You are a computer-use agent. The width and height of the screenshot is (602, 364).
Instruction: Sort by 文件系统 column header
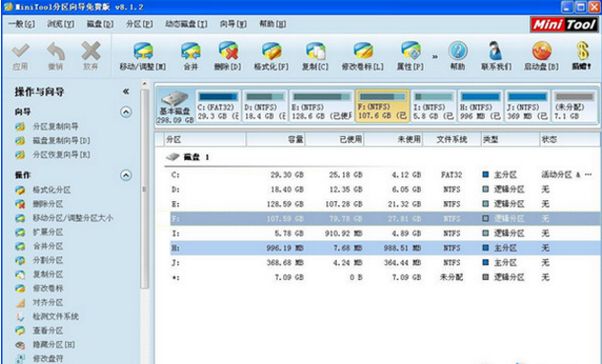451,140
